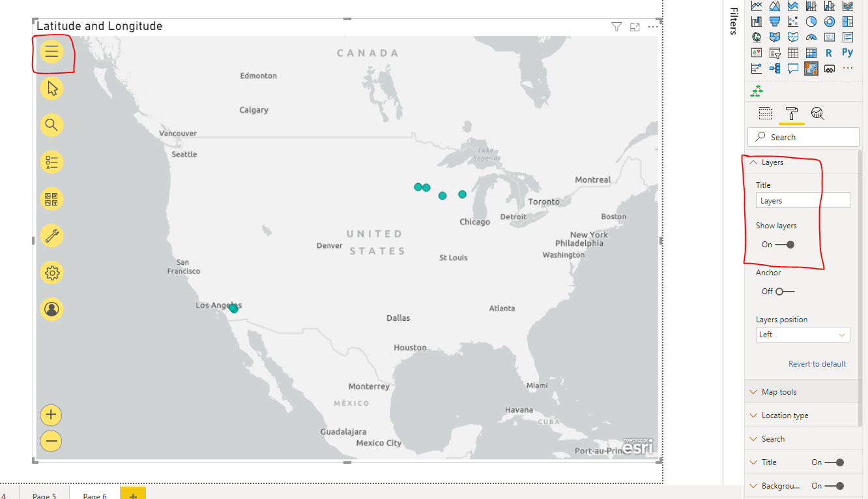Open the map search magnifier tool
The image size is (868, 499).
coord(52,125)
